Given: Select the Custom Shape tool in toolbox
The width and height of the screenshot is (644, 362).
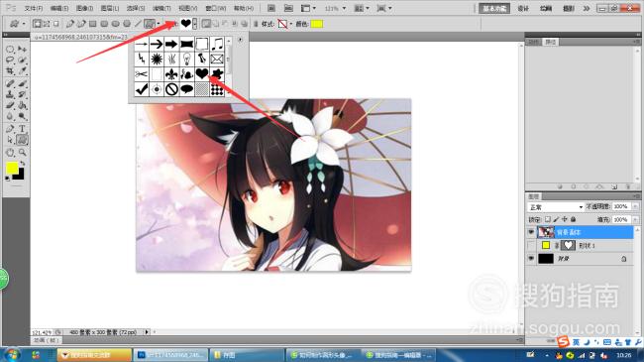Looking at the screenshot, I should (22, 140).
